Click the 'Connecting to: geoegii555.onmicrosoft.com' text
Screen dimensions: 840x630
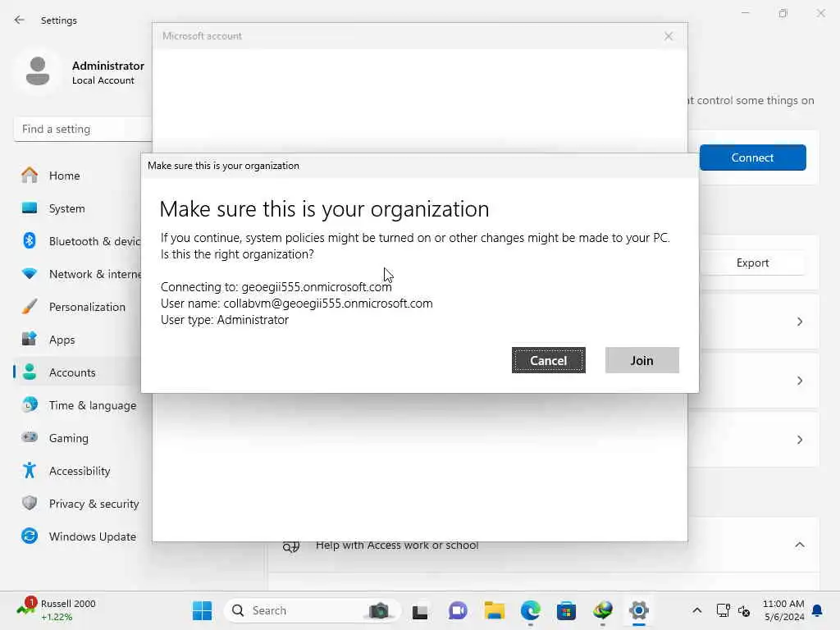tap(276, 286)
